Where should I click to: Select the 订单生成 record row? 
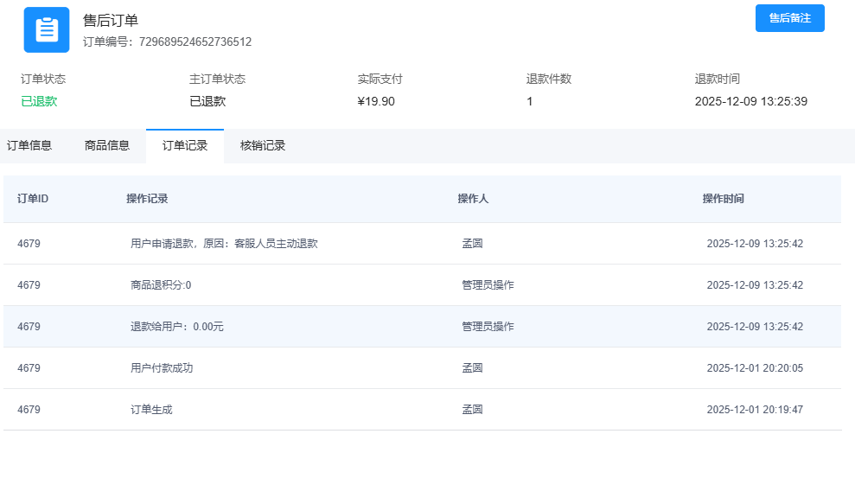(151, 410)
